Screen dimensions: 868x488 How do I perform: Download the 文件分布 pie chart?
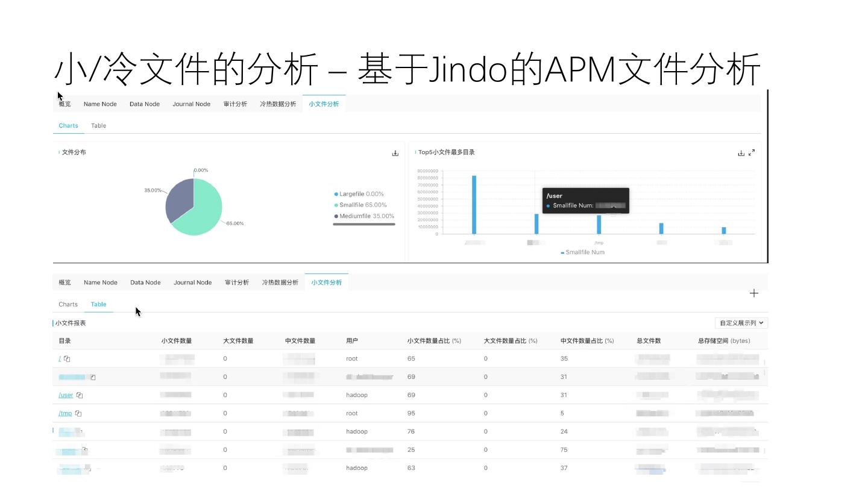395,153
